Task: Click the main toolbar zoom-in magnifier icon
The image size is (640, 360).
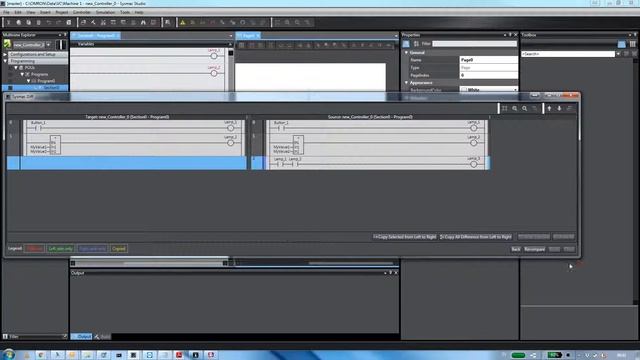Action: point(287,22)
